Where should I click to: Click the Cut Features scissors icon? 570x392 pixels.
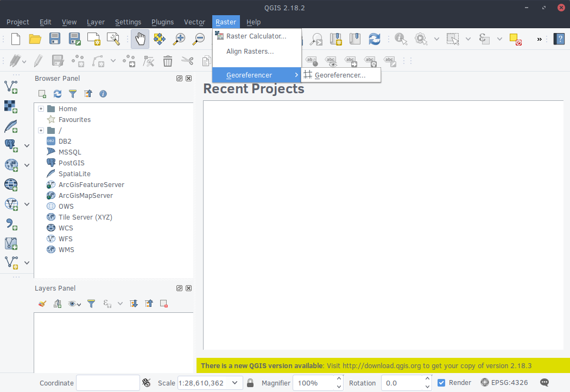(188, 61)
